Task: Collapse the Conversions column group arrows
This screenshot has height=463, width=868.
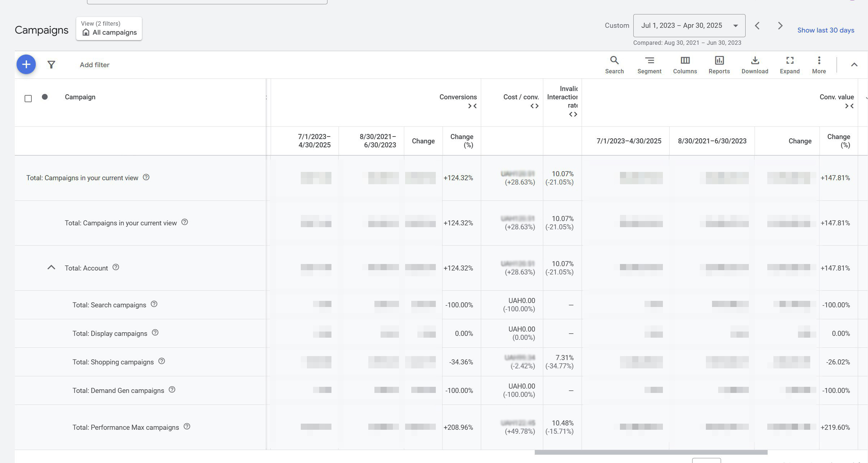Action: pos(472,106)
